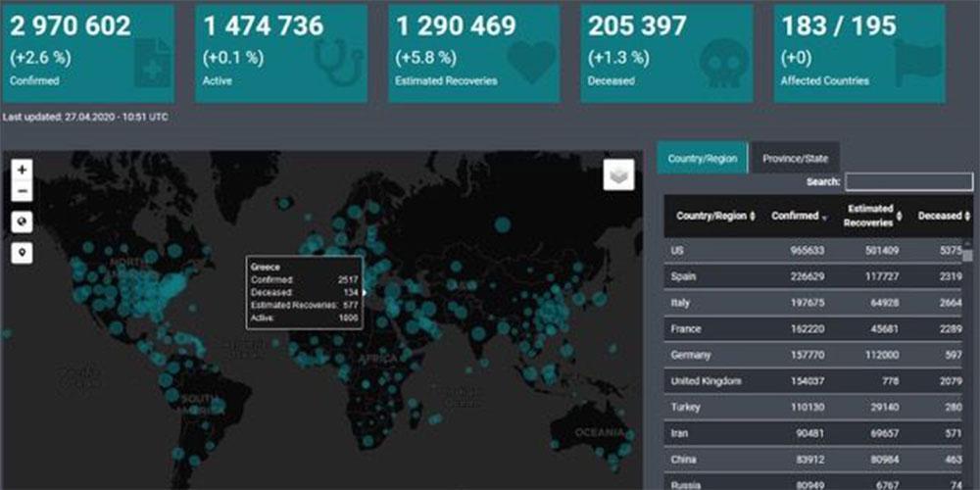Click the globe view icon on map

[x=23, y=222]
